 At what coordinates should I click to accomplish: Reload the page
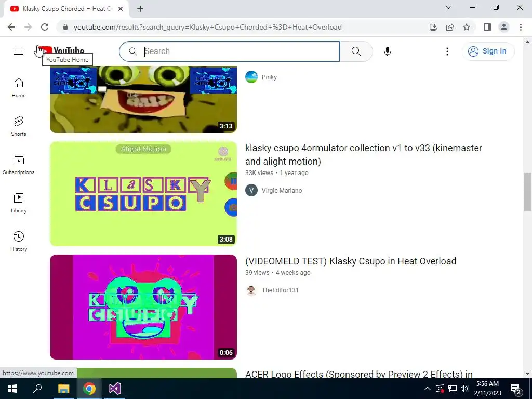(45, 27)
